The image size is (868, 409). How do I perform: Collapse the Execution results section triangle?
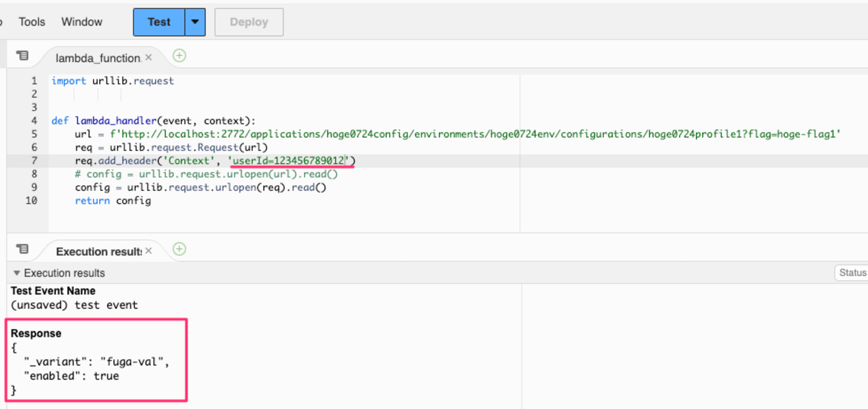[x=16, y=273]
